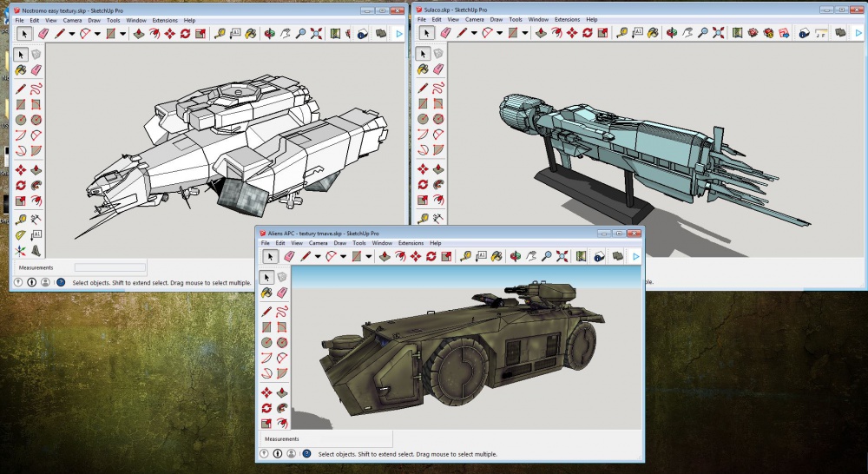Select Scale tool in Nostromo top toolbar
The image size is (868, 474).
tap(201, 34)
